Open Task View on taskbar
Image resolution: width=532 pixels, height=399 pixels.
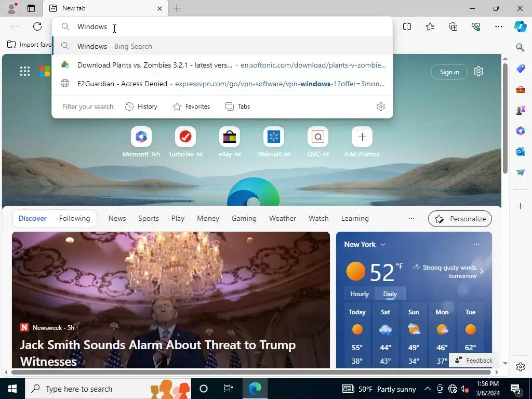[x=229, y=389]
